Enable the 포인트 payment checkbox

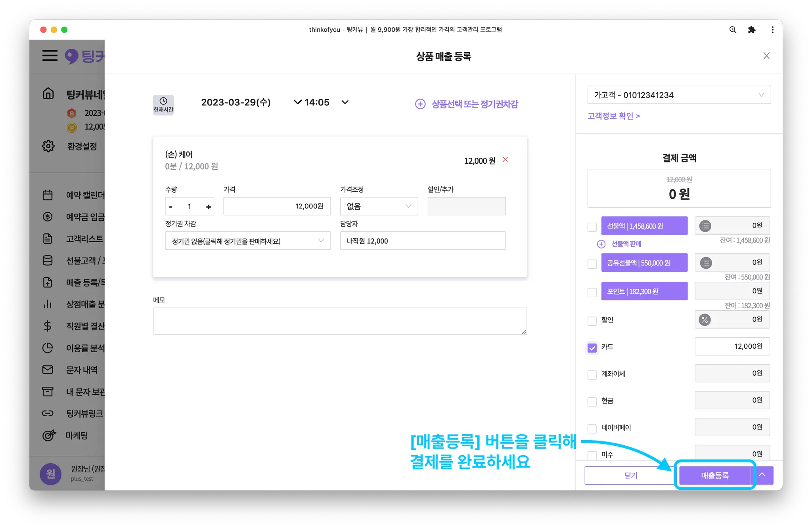[592, 292]
